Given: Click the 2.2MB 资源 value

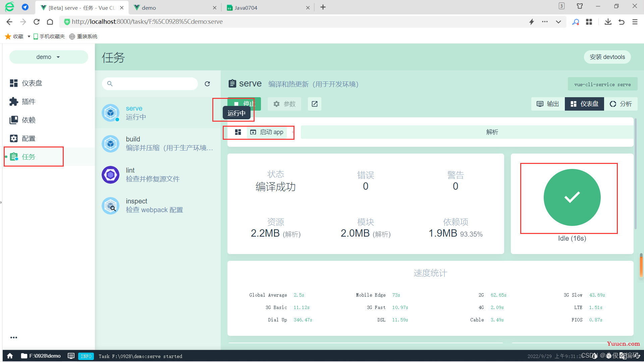Looking at the screenshot, I should coord(265,233).
